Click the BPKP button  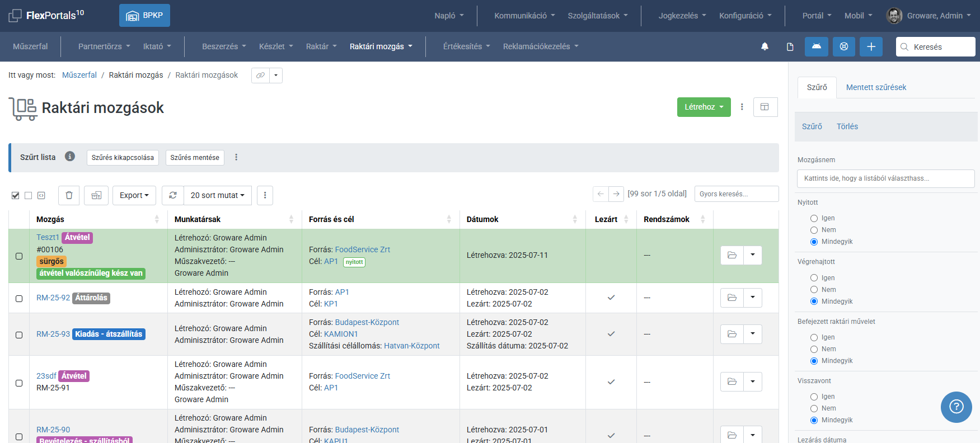[x=144, y=15]
